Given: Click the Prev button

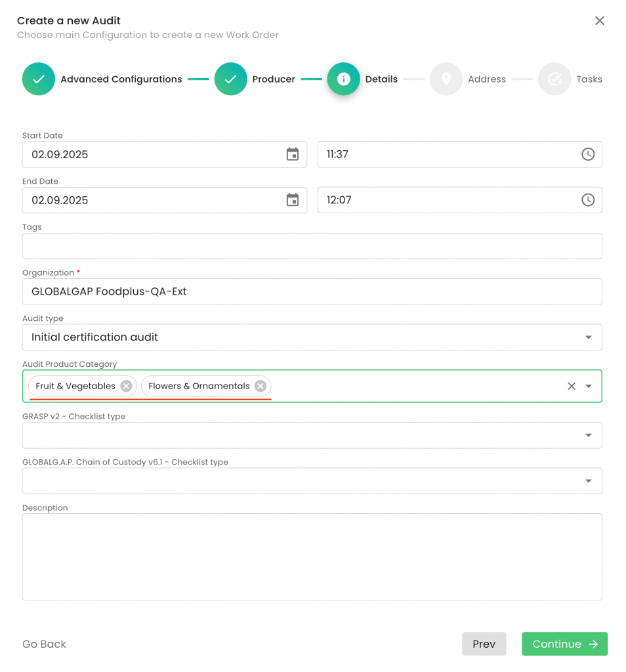Looking at the screenshot, I should [x=484, y=644].
